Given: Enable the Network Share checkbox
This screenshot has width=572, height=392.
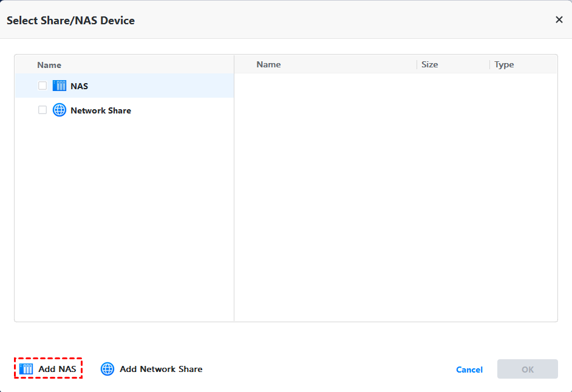Looking at the screenshot, I should (43, 110).
